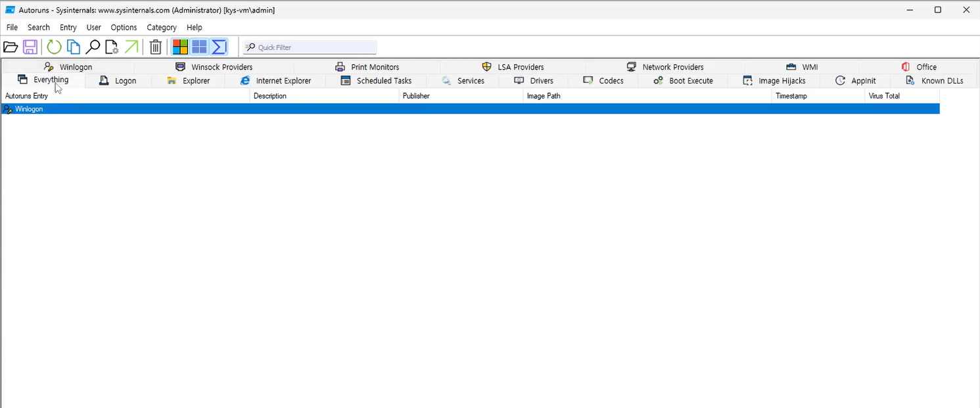Switch to the Boot Execute tab

click(x=683, y=81)
